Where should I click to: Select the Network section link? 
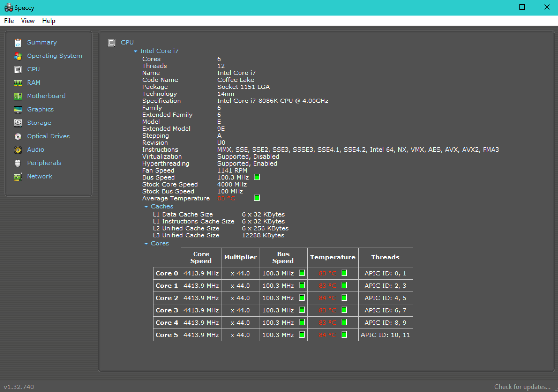point(40,176)
